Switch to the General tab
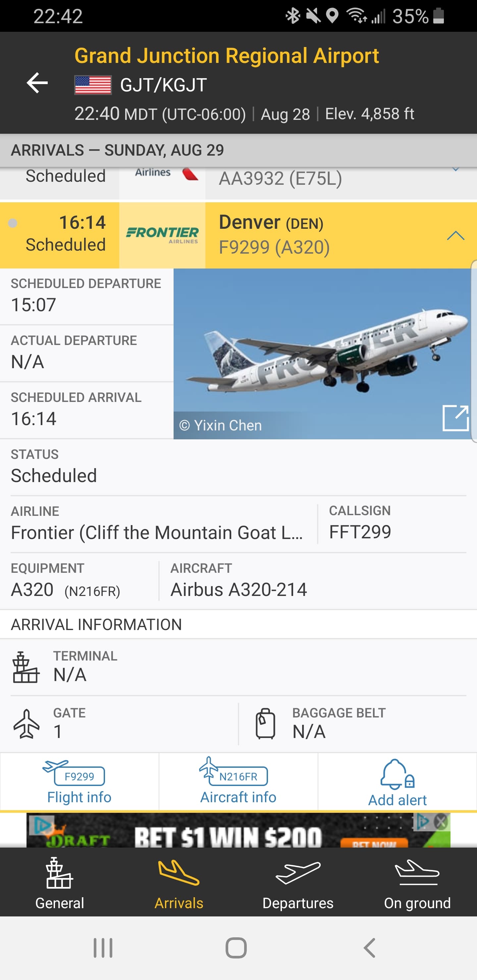The image size is (477, 980). 59,883
